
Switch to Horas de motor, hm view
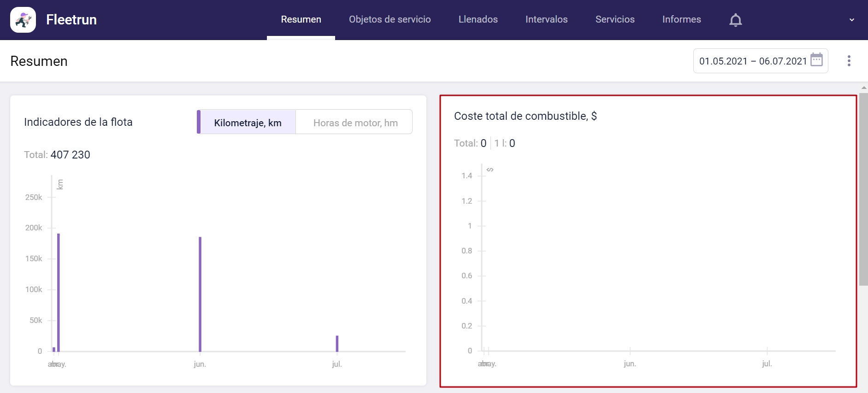tap(355, 123)
